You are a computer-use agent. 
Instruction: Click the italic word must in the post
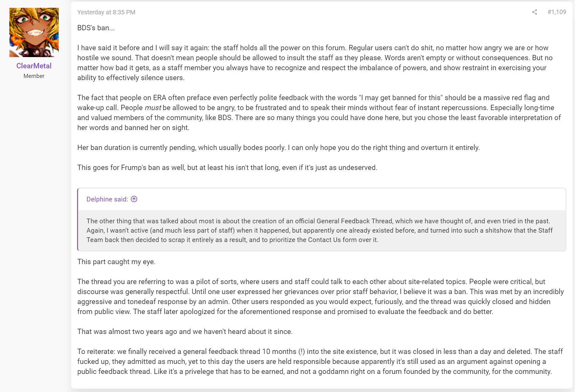tap(153, 108)
